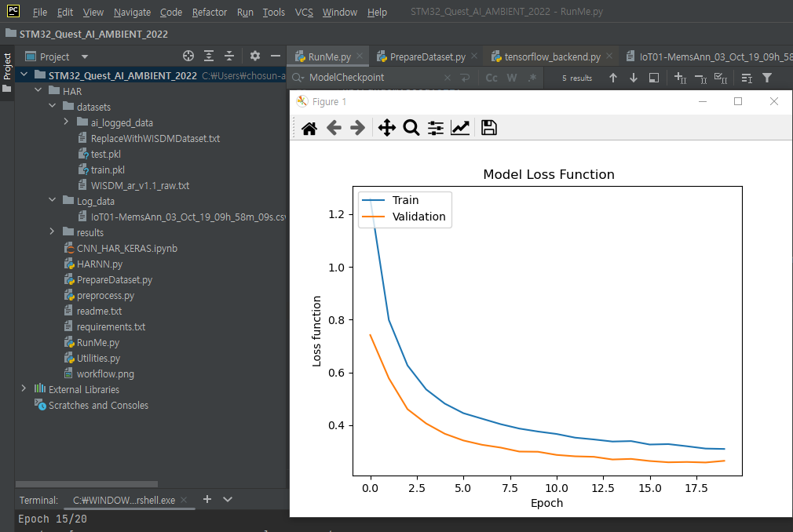Toggle Match Case (Cc) in search bar
Image resolution: width=793 pixels, height=532 pixels.
coord(492,78)
